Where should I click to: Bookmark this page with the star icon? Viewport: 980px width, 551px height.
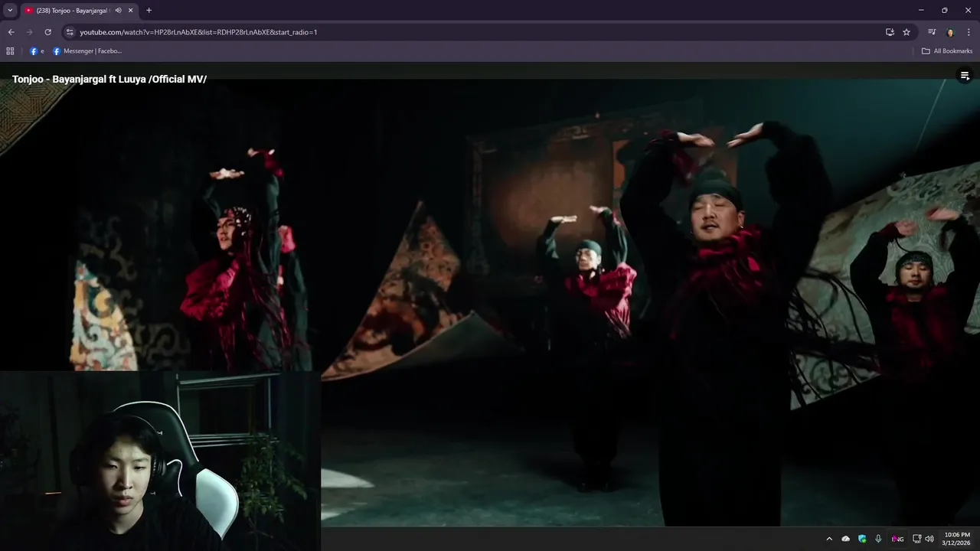[906, 32]
